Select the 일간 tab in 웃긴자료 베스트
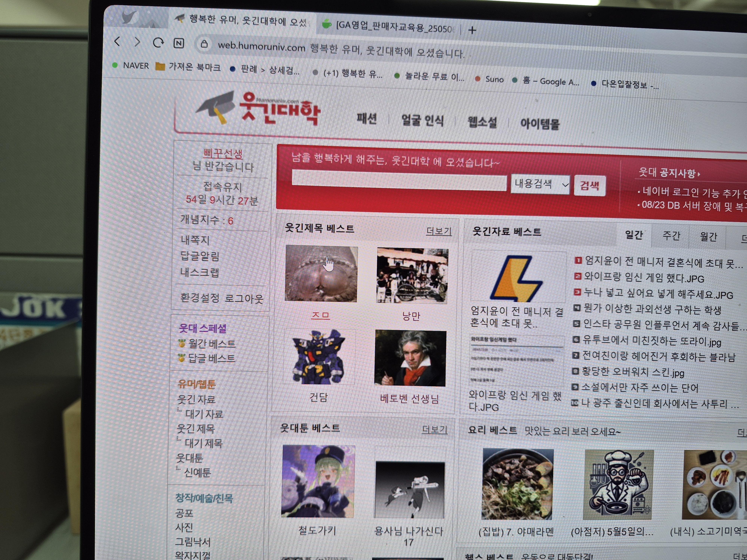This screenshot has height=560, width=747. (x=634, y=235)
